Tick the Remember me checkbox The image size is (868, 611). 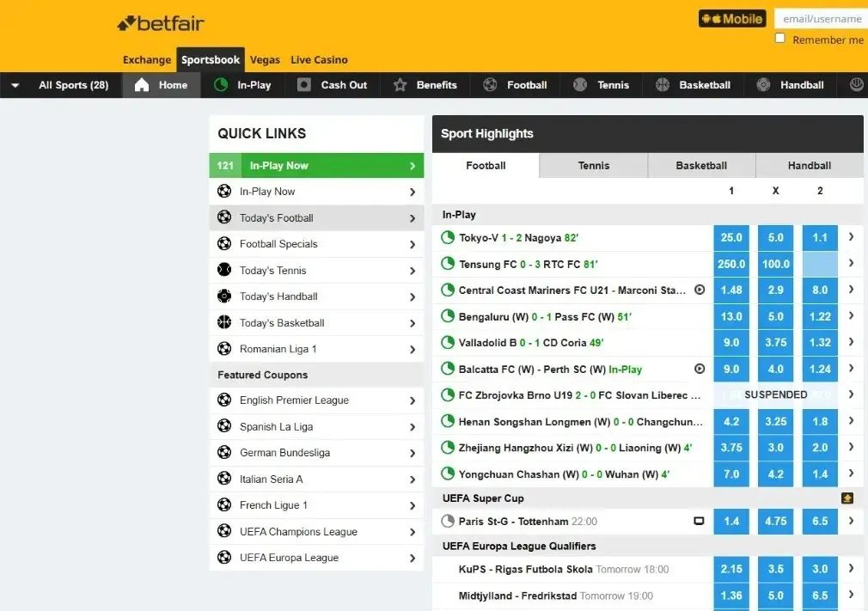[x=780, y=38]
